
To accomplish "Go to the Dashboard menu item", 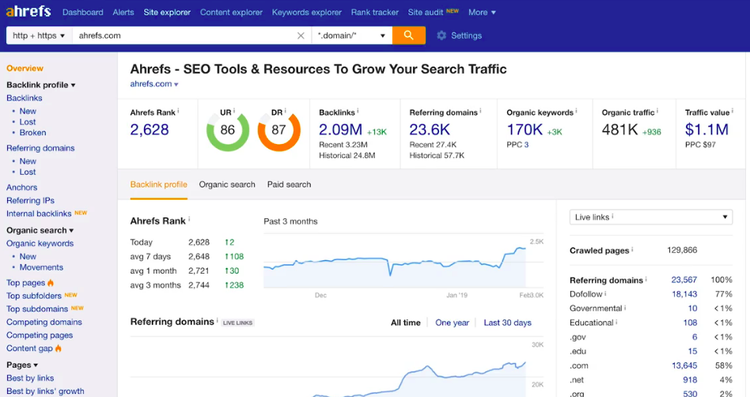I will 83,12.
